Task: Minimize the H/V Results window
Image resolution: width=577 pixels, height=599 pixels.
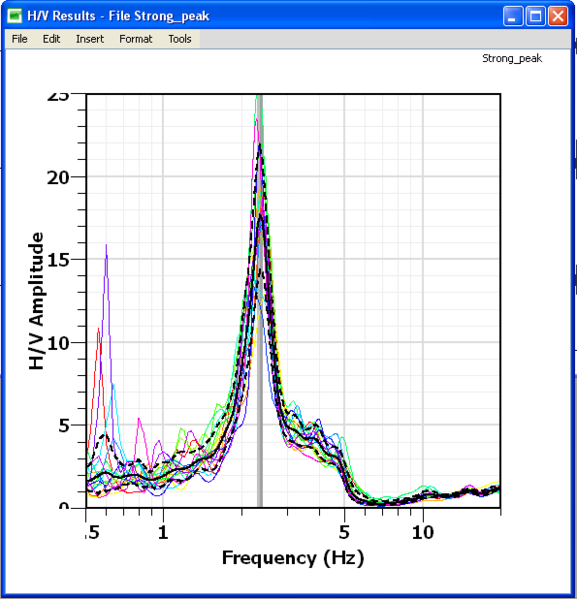Action: pos(512,16)
